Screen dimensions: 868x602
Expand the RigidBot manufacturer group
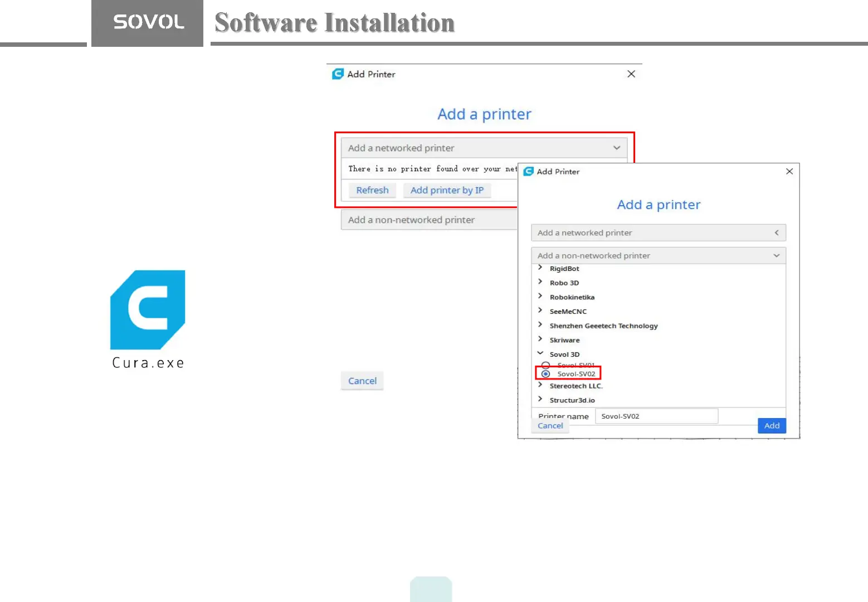pyautogui.click(x=540, y=268)
